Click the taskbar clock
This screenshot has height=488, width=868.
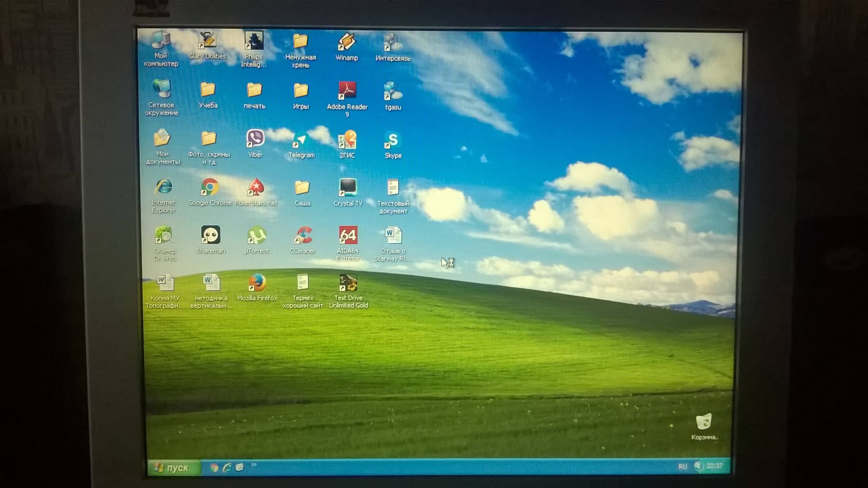pos(714,466)
